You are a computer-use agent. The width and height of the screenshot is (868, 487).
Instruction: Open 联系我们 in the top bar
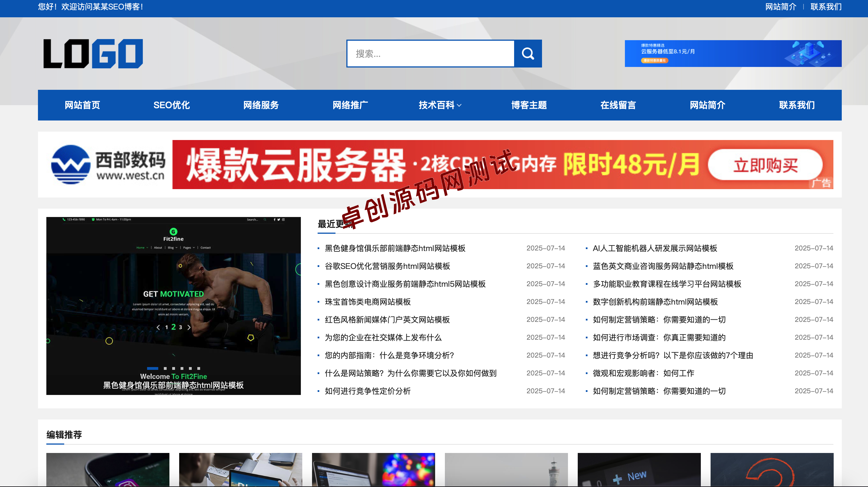tap(826, 7)
